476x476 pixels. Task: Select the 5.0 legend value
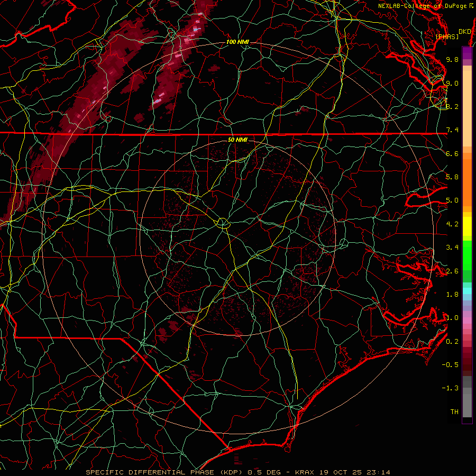(x=452, y=200)
